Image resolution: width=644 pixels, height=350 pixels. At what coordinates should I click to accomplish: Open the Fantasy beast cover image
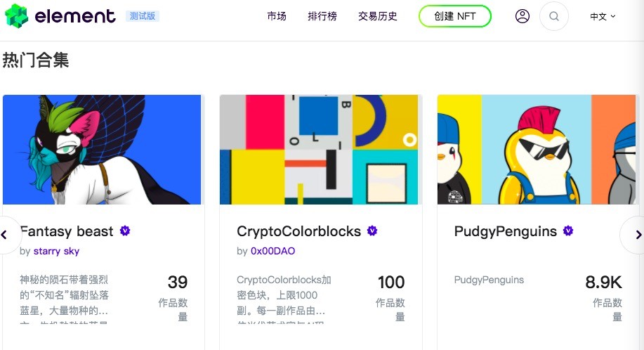pos(102,150)
